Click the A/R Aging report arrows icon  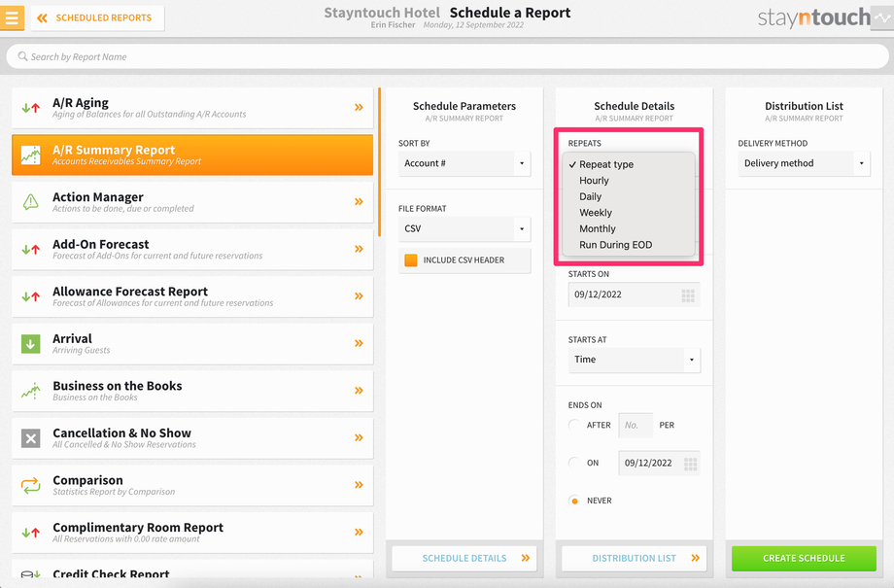31,107
